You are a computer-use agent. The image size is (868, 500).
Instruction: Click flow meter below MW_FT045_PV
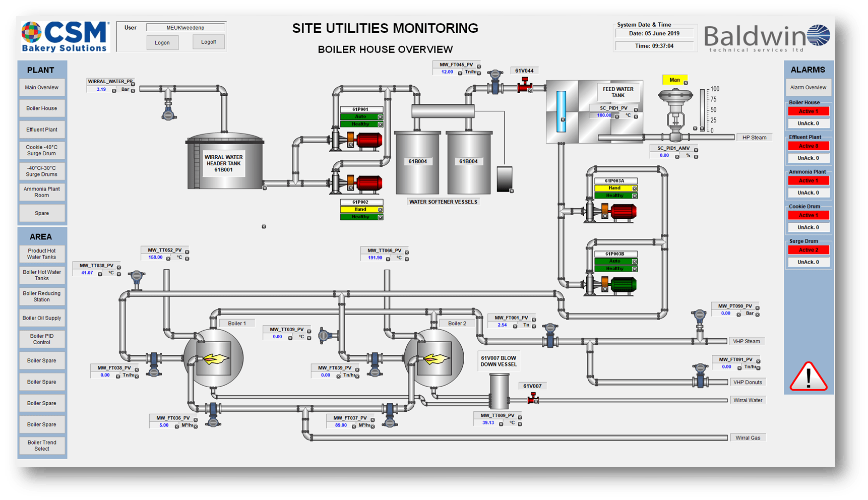pos(495,82)
